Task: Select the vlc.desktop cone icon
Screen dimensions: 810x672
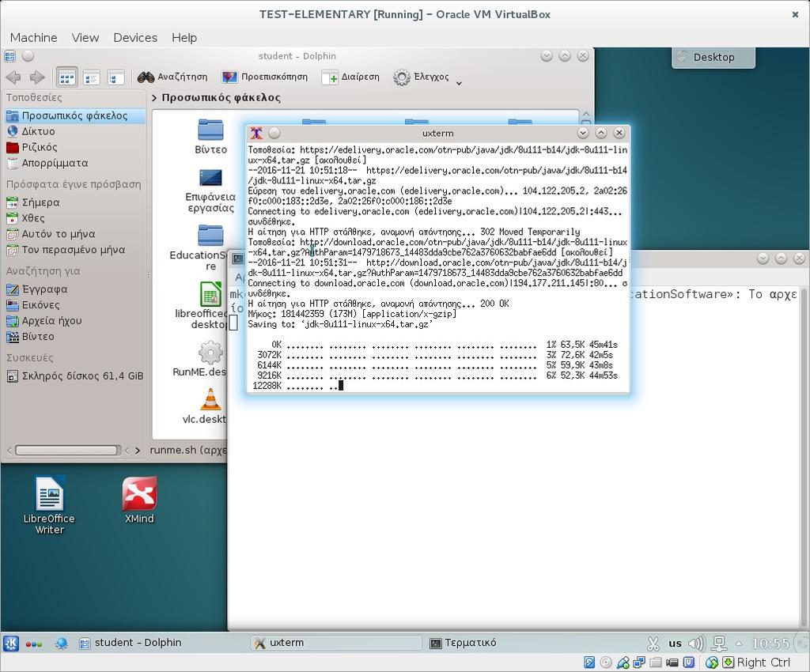Action: pos(210,399)
